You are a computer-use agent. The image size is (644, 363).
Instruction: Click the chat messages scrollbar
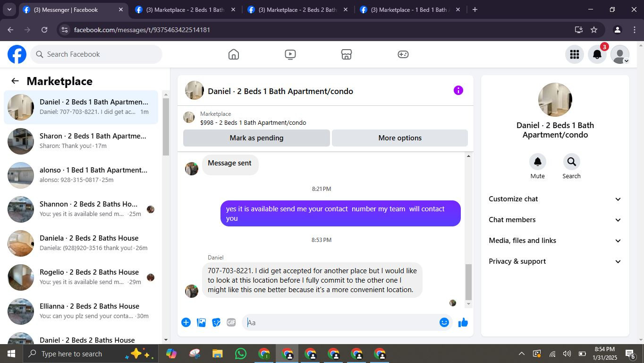(x=468, y=282)
